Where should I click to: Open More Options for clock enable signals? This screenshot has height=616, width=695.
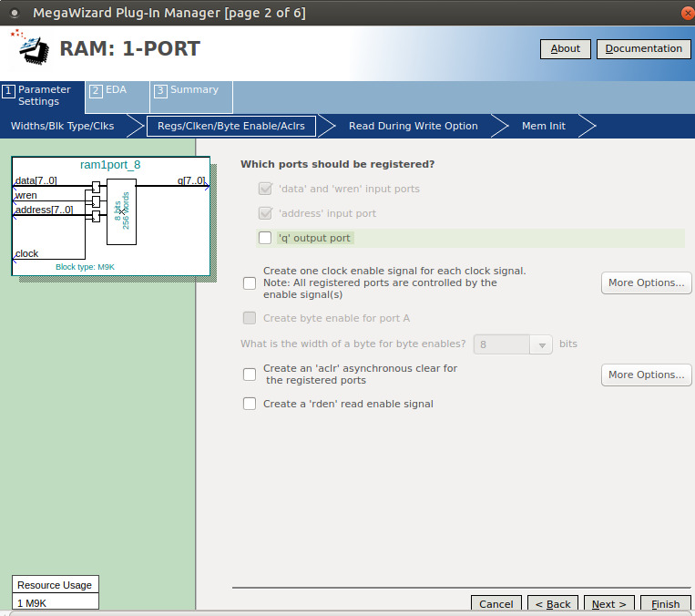click(646, 283)
